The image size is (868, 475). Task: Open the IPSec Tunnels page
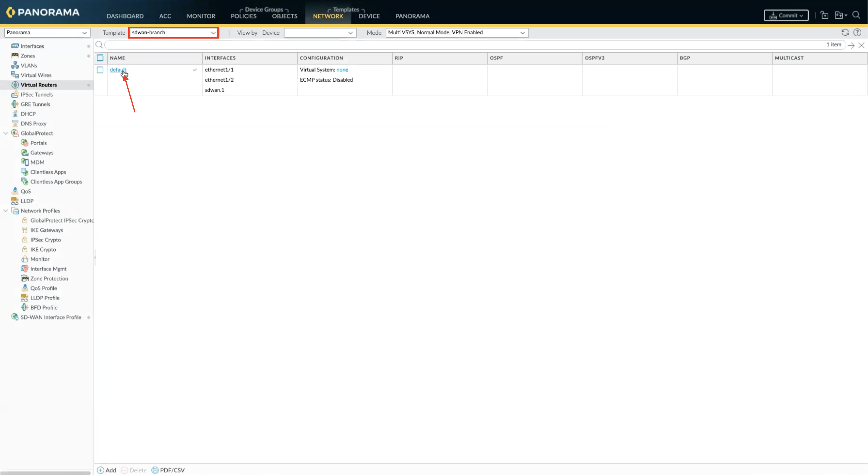tap(36, 95)
